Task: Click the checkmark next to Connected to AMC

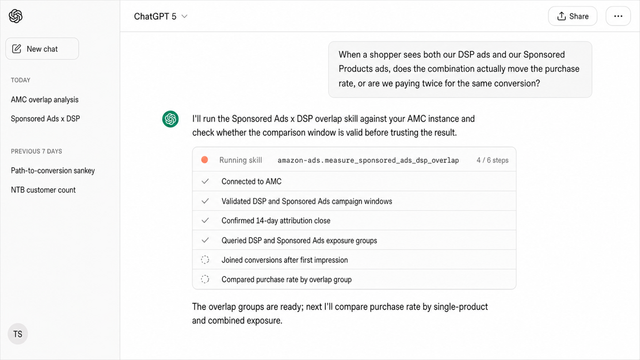Action: coord(205,181)
